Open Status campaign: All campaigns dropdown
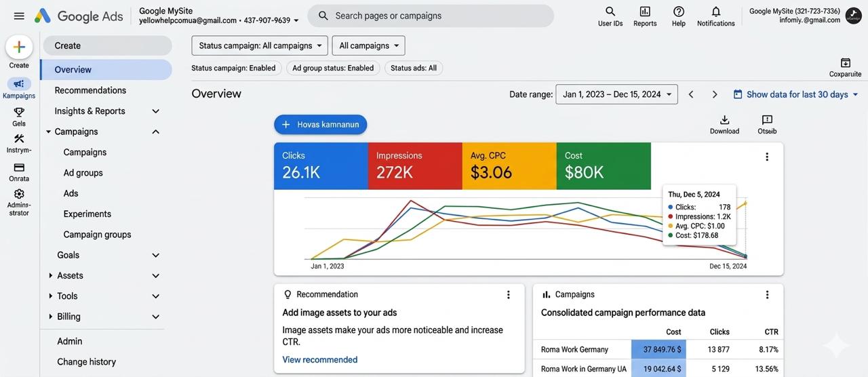868x377 pixels. [x=260, y=45]
